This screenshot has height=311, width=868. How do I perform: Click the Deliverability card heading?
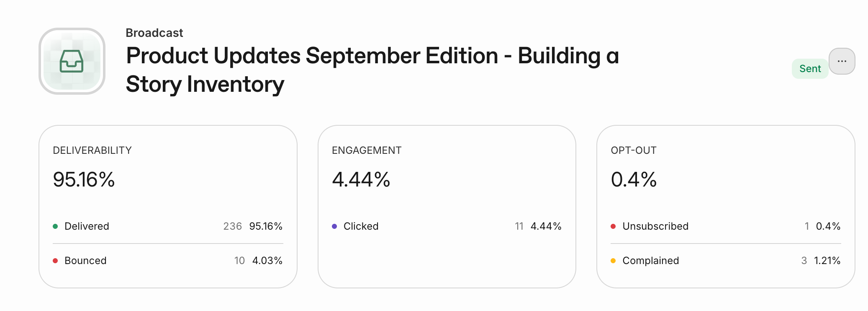[92, 150]
